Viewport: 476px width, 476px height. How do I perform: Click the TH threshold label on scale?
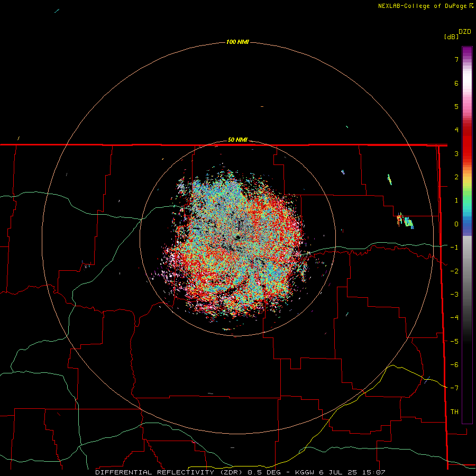(454, 412)
